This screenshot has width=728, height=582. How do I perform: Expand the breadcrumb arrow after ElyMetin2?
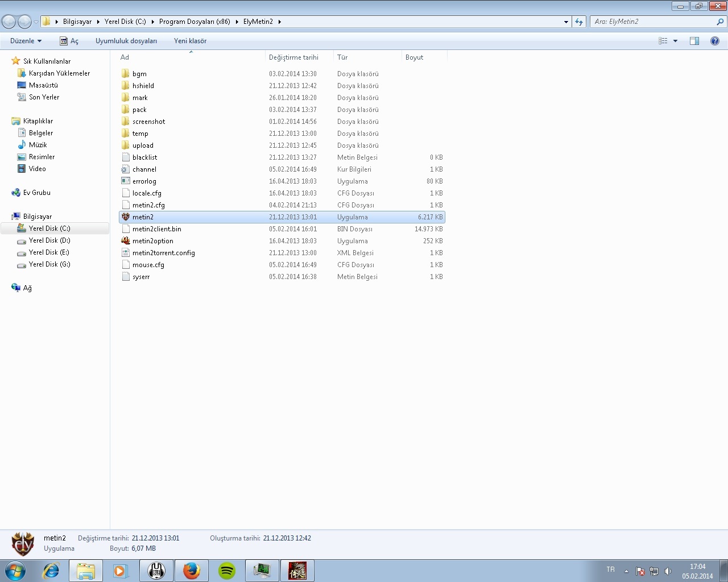click(279, 22)
